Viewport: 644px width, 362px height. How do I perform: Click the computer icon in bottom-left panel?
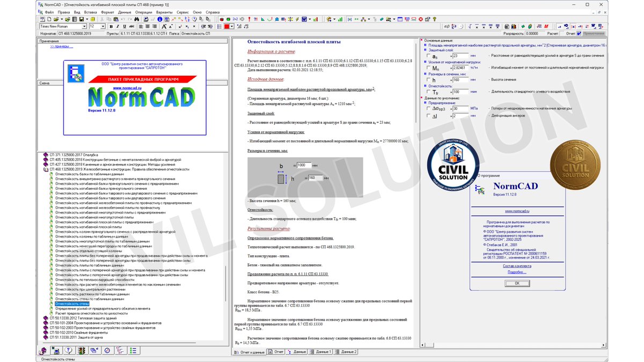(56, 350)
